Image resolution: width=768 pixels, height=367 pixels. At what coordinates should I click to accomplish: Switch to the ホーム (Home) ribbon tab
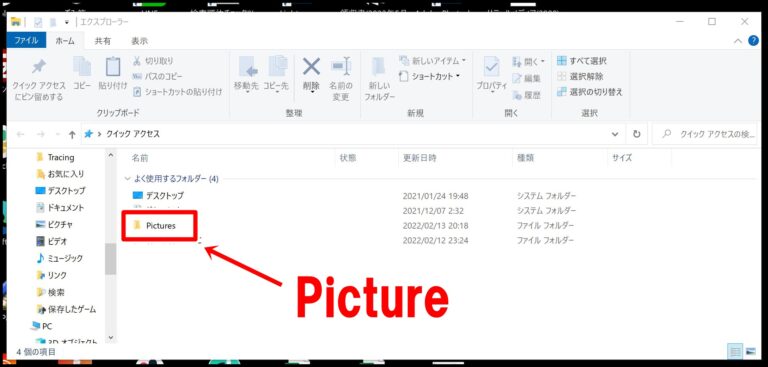coord(65,41)
